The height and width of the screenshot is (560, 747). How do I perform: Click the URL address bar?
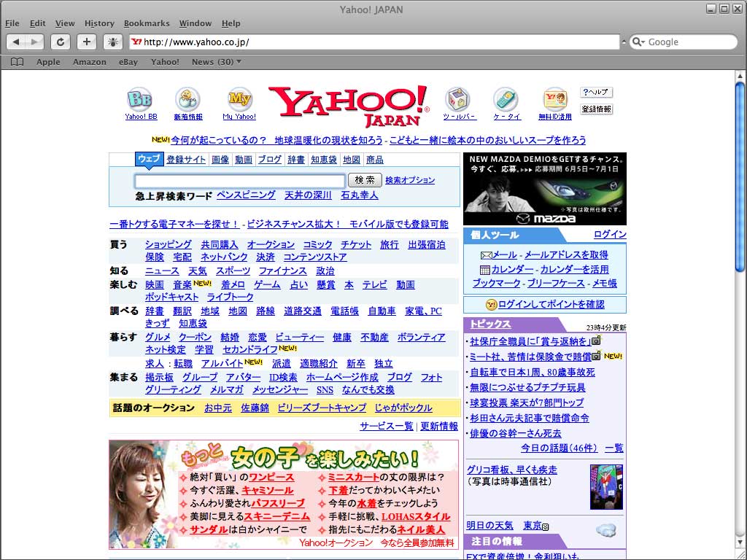(x=374, y=42)
